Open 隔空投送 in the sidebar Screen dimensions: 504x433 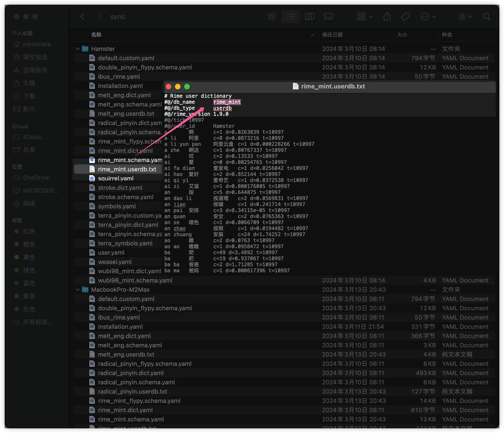click(35, 57)
